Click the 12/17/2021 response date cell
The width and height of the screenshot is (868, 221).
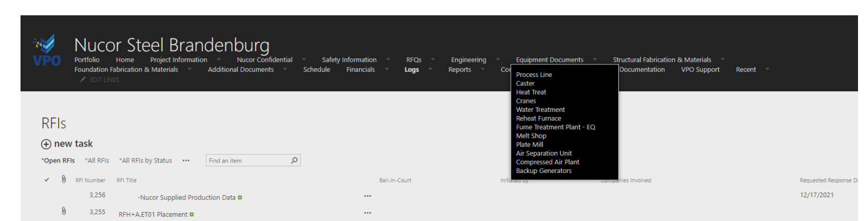(816, 195)
